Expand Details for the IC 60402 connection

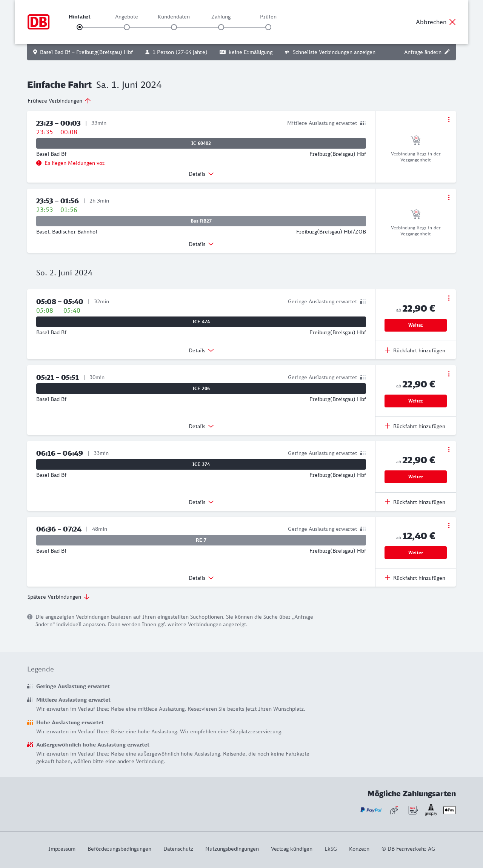(x=201, y=174)
